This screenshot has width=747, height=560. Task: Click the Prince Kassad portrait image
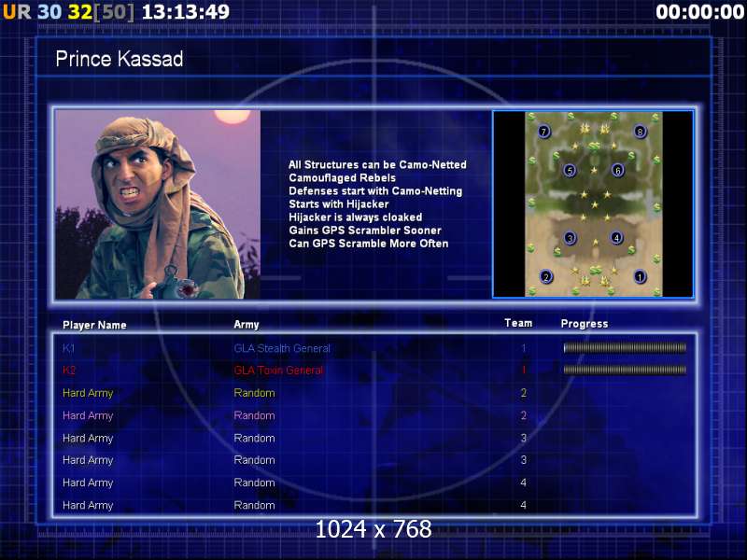(158, 204)
